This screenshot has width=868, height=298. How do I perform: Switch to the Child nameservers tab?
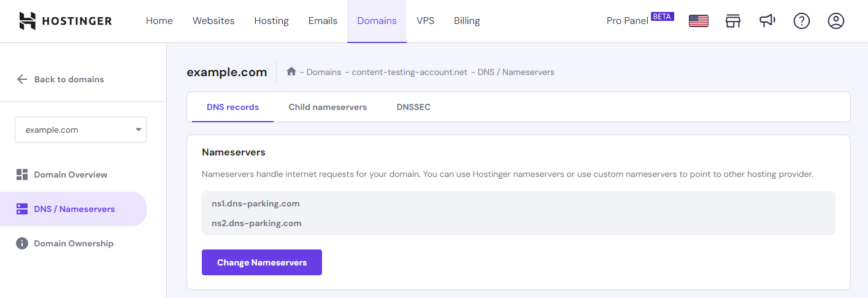[328, 107]
